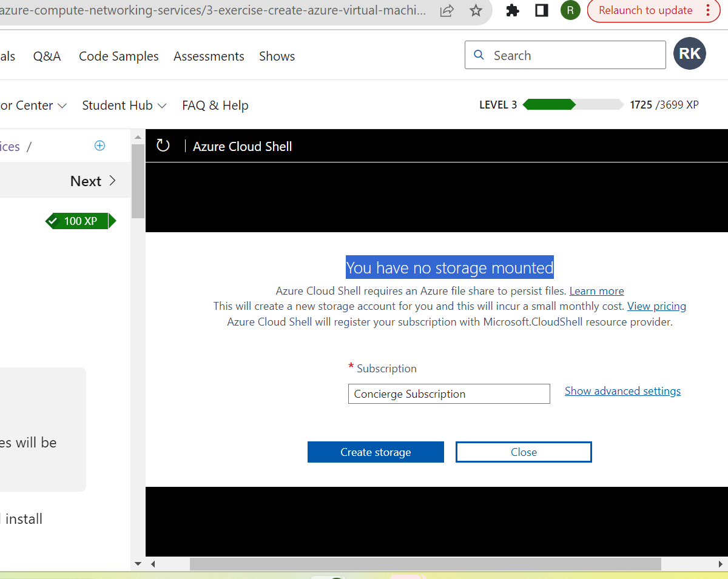Click the View pricing link
The height and width of the screenshot is (579, 728).
[x=656, y=306]
